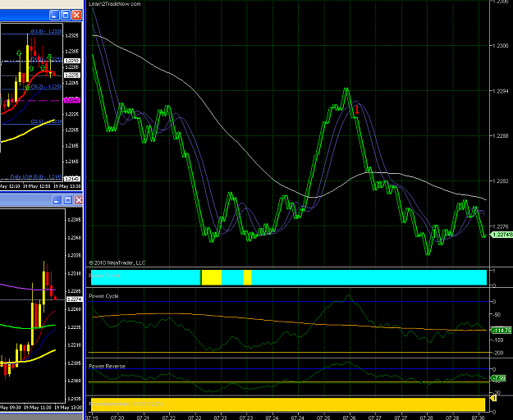Click the white 1.2274 price tag in lower-left chart
This screenshot has height=420, width=513.
pyautogui.click(x=74, y=299)
